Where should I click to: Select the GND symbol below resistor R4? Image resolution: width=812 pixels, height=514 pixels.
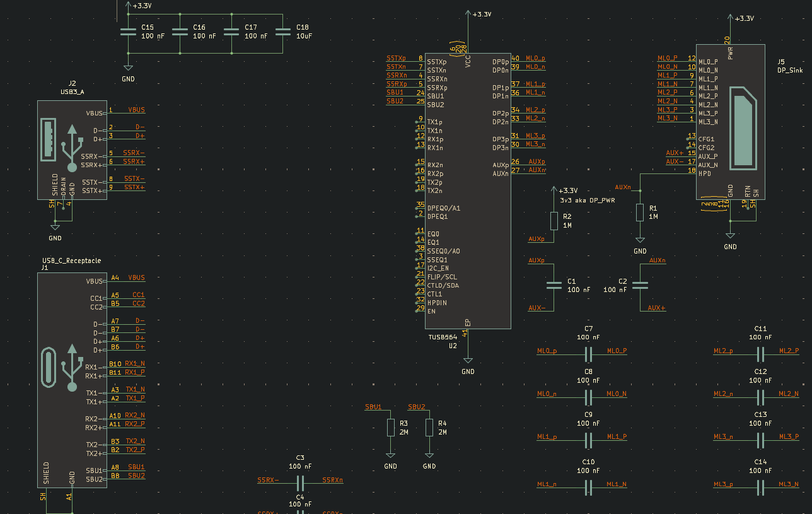point(429,459)
